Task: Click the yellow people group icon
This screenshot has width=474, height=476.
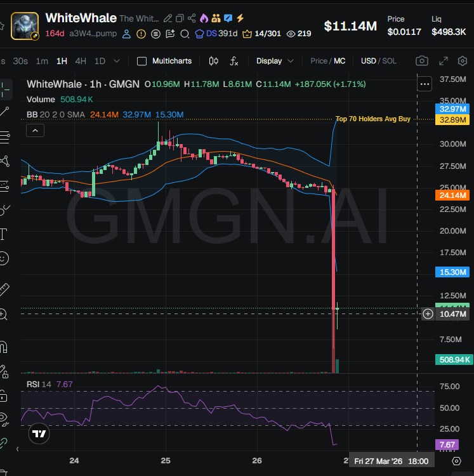Action: tap(216, 18)
